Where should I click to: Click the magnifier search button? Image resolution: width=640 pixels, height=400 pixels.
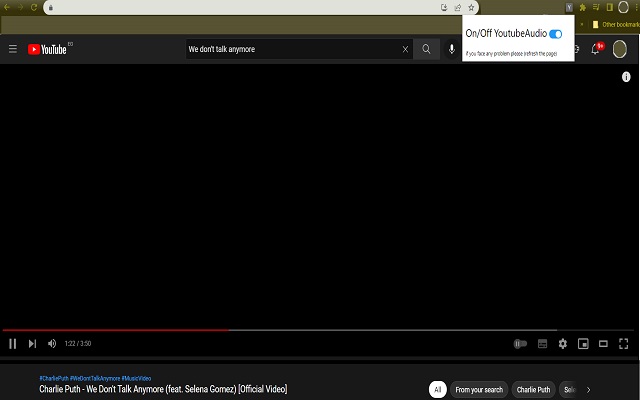click(426, 49)
